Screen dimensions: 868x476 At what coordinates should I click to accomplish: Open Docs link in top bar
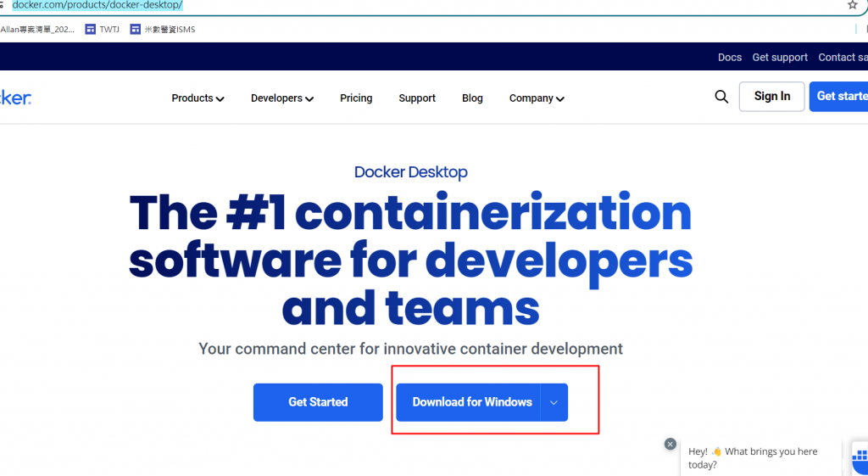730,57
